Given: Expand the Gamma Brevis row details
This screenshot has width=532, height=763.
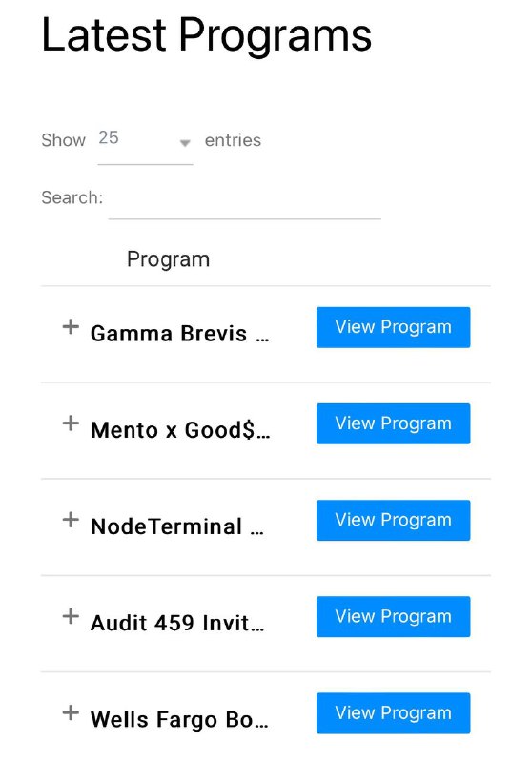Looking at the screenshot, I should pos(71,326).
